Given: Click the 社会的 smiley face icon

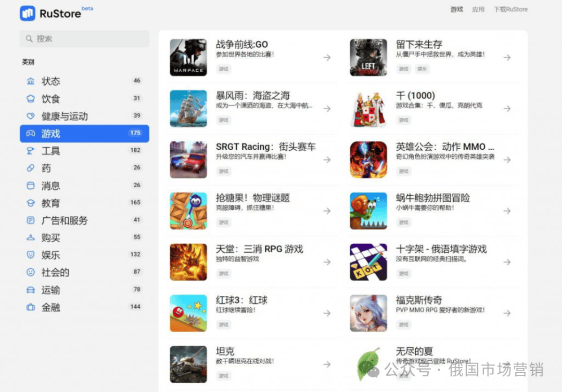Looking at the screenshot, I should pos(31,272).
